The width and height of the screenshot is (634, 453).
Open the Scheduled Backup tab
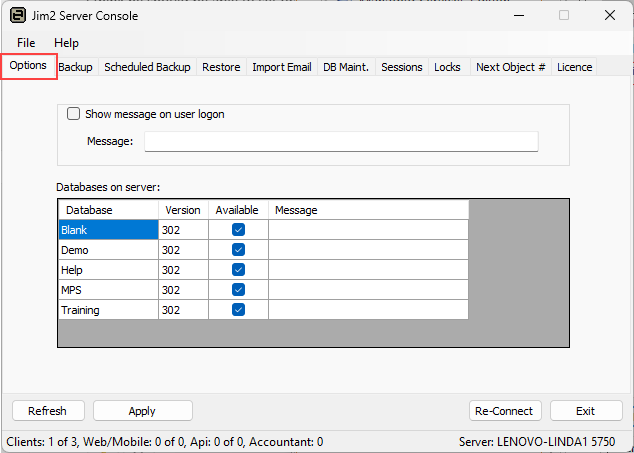tap(147, 67)
